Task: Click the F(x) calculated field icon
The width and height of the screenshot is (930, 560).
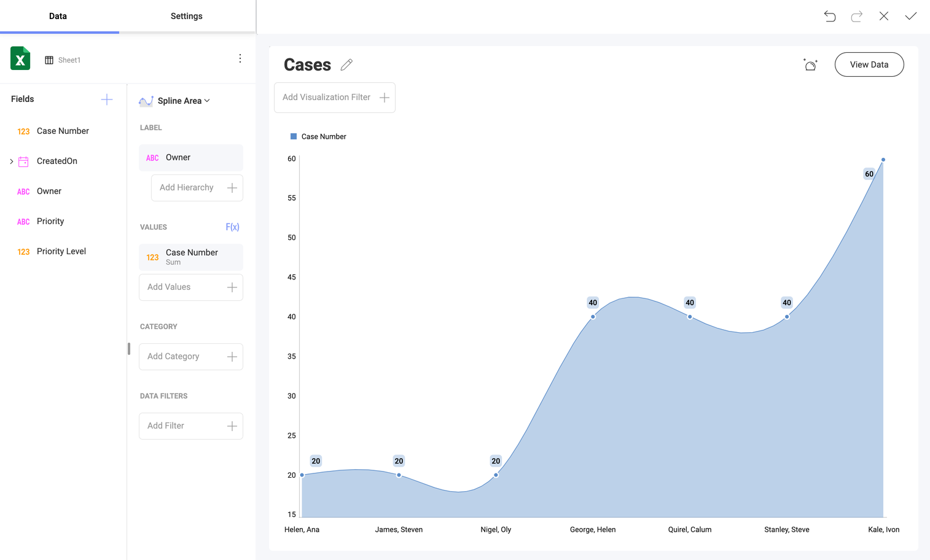Action: (x=232, y=227)
